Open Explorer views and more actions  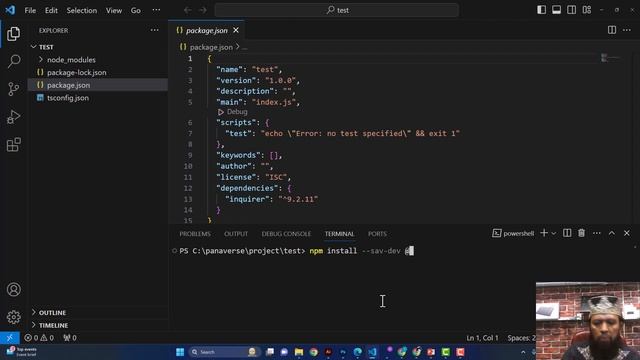[x=154, y=30]
